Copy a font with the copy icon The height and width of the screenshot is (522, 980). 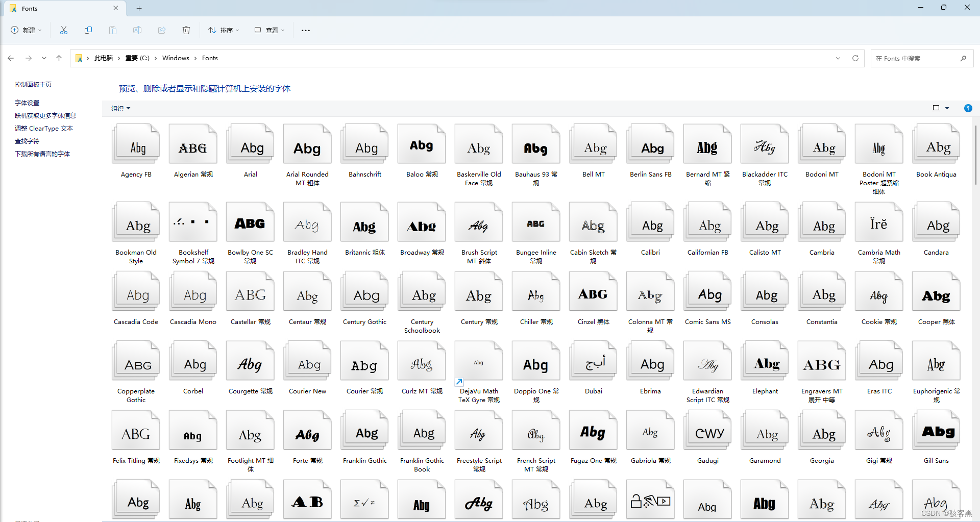point(88,30)
